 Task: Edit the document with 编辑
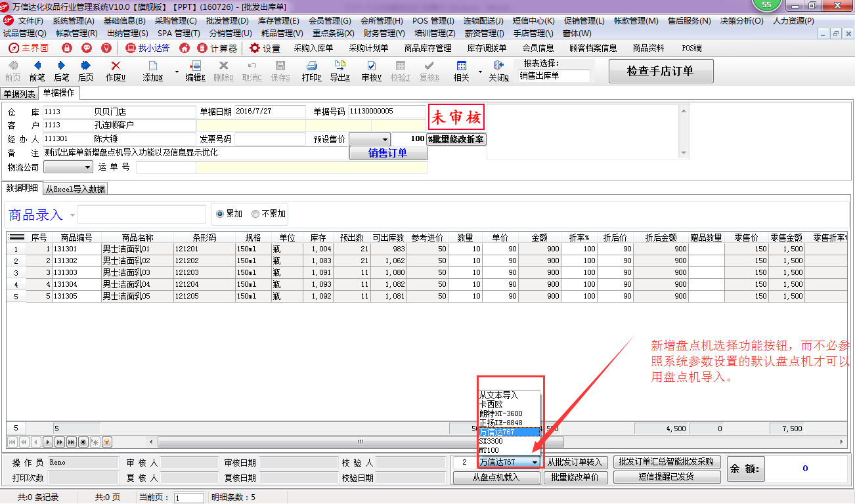195,71
